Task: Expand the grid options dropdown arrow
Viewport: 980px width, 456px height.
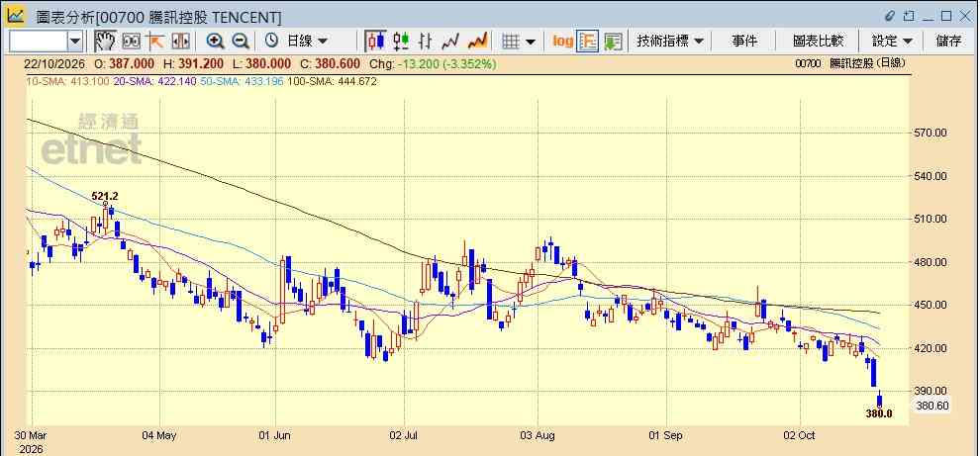Action: [531, 42]
